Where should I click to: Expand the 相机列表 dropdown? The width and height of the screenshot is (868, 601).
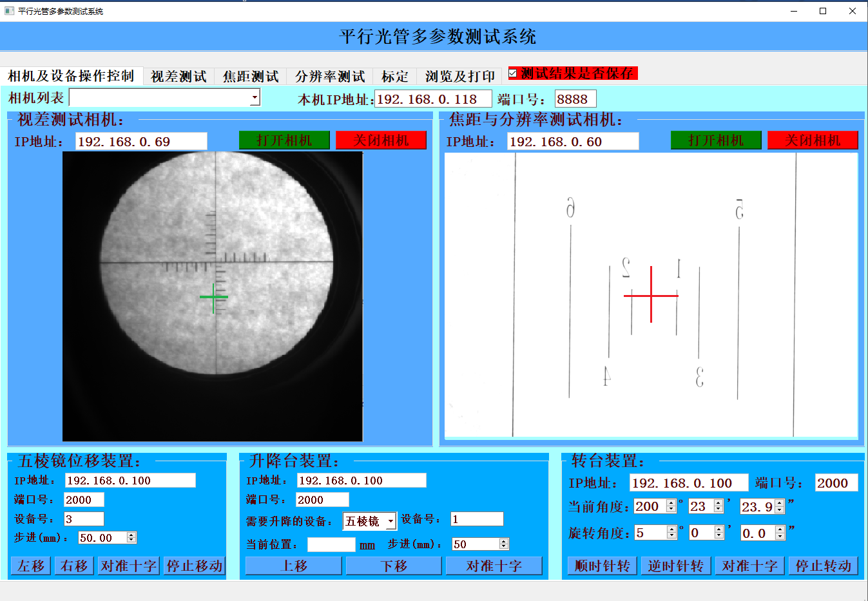(x=255, y=97)
